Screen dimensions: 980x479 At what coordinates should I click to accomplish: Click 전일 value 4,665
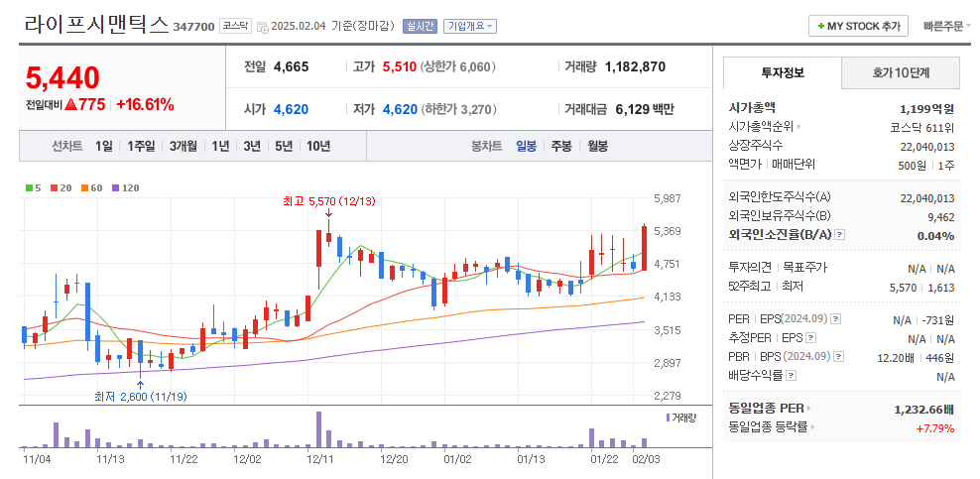pyautogui.click(x=292, y=66)
